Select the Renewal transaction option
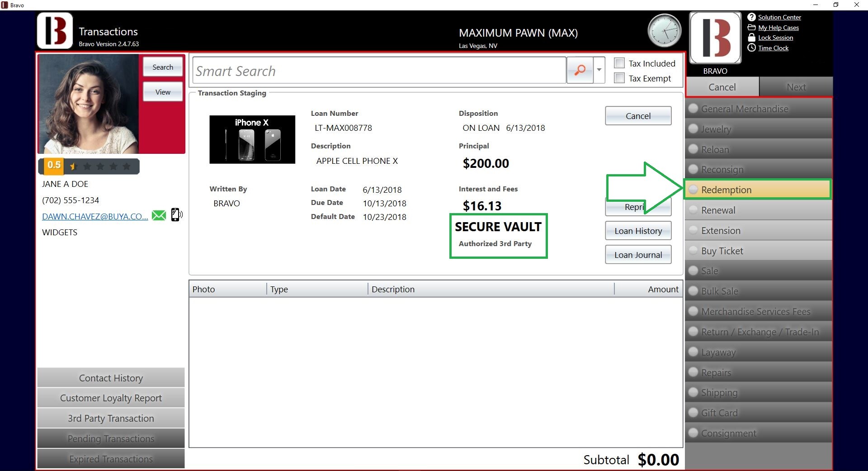This screenshot has width=868, height=471. [759, 210]
